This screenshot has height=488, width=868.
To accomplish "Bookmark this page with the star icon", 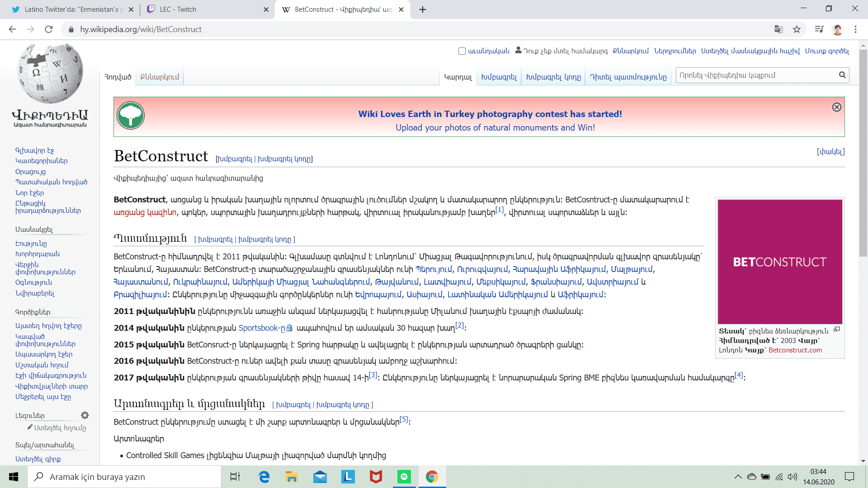I will click(797, 29).
